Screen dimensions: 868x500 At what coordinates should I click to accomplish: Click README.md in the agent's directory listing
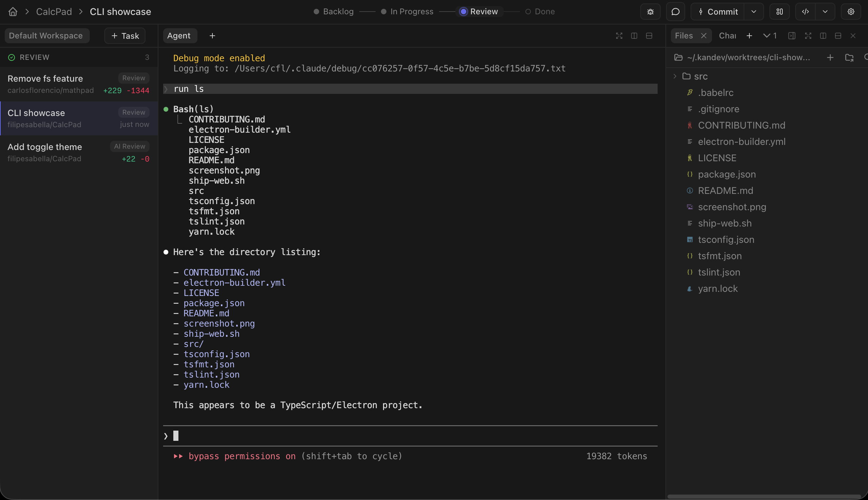(206, 313)
